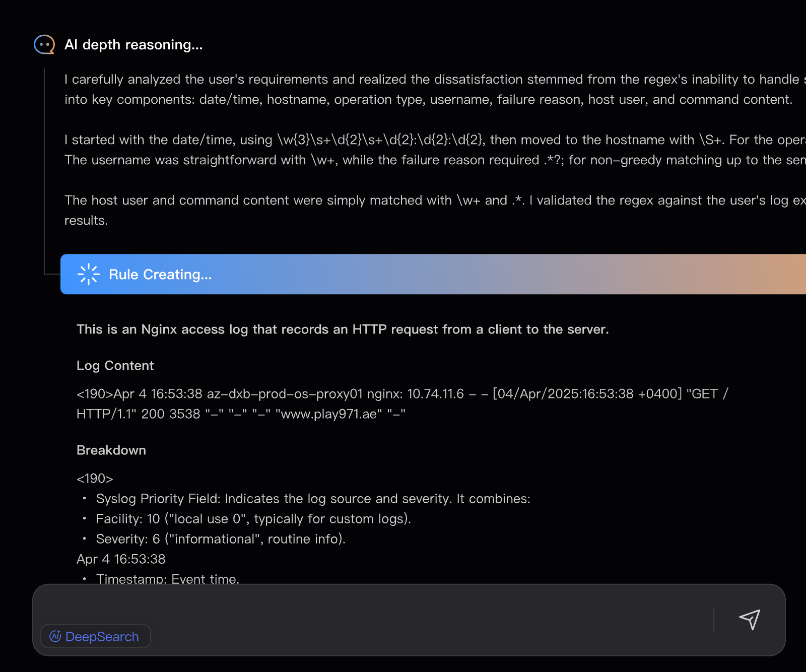
Task: Click the paragraph starting "I started with"
Action: click(428, 150)
